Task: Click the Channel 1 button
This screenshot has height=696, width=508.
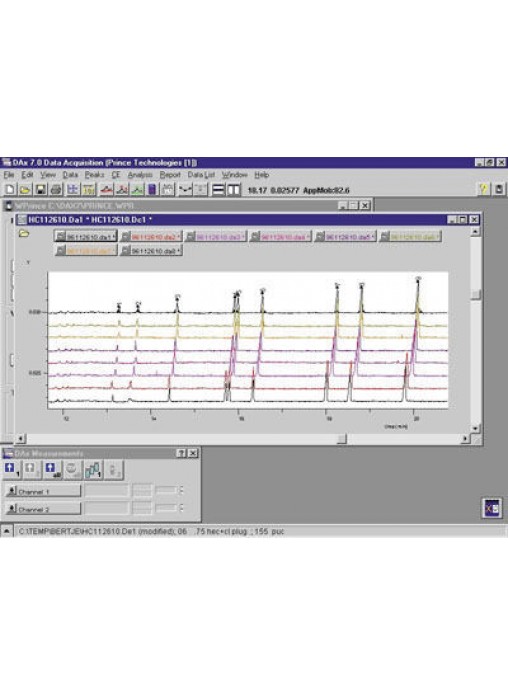Action: [43, 491]
